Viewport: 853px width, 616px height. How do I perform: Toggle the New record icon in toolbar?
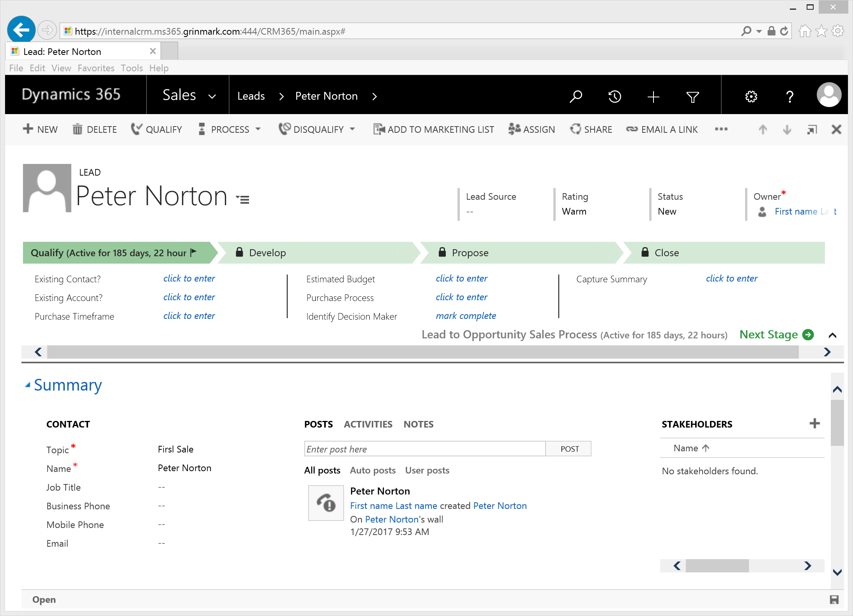(x=653, y=97)
